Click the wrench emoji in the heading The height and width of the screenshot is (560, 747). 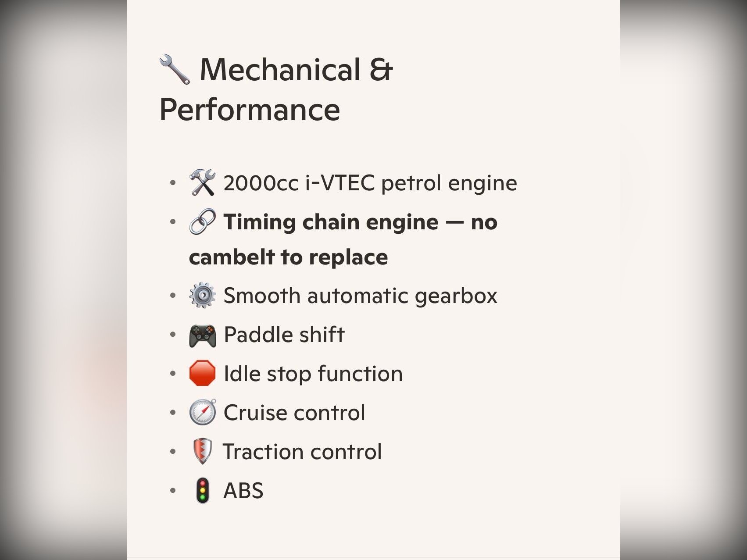coord(175,69)
